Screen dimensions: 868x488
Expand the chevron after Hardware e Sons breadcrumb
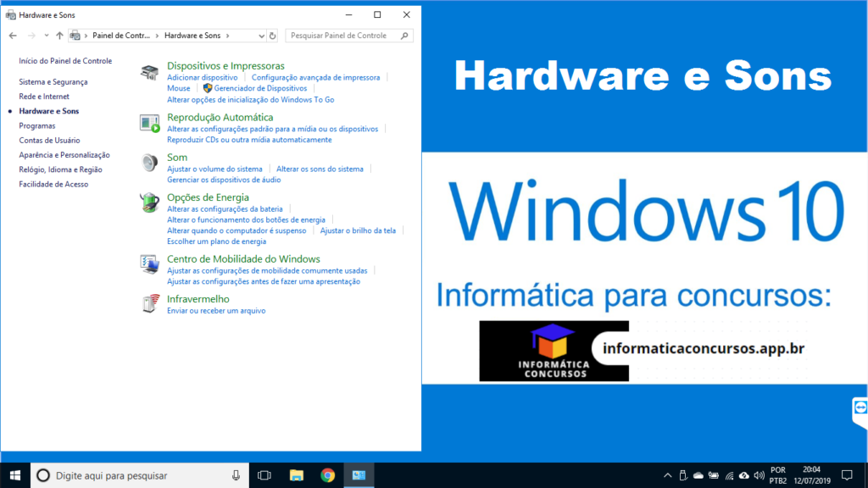coord(228,36)
